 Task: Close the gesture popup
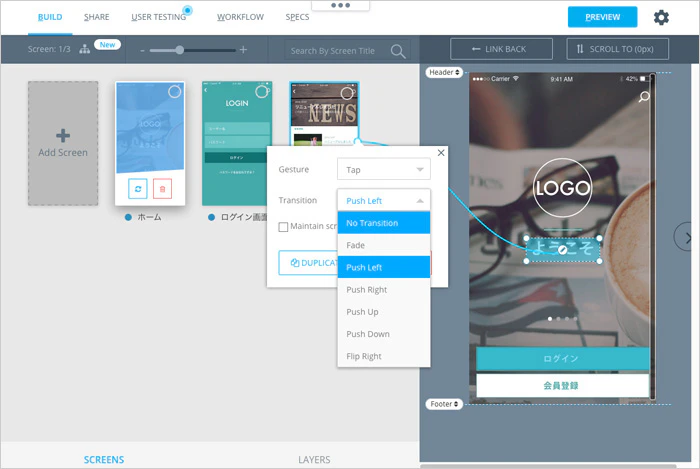(441, 153)
